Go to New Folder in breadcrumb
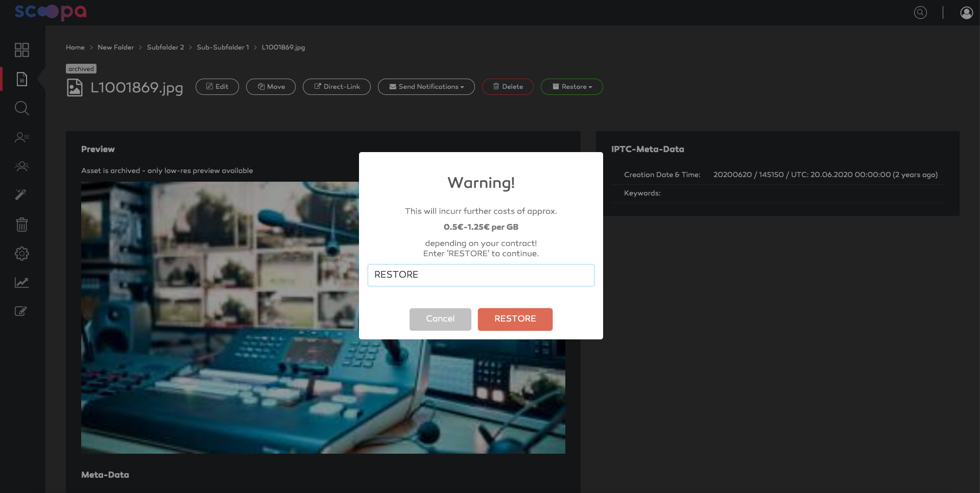980x493 pixels. (116, 47)
